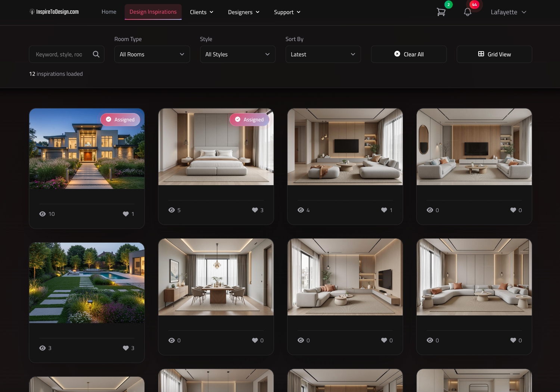The width and height of the screenshot is (560, 392).
Task: Expand the Clients menu
Action: click(x=202, y=12)
